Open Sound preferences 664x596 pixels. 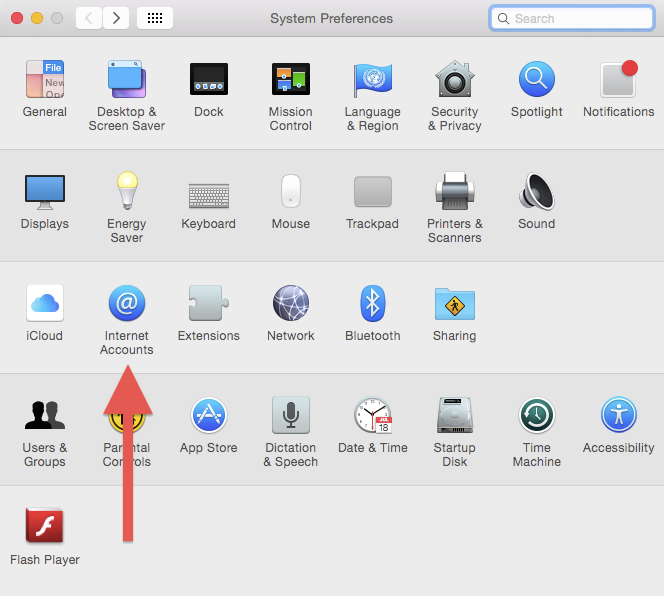tap(537, 191)
